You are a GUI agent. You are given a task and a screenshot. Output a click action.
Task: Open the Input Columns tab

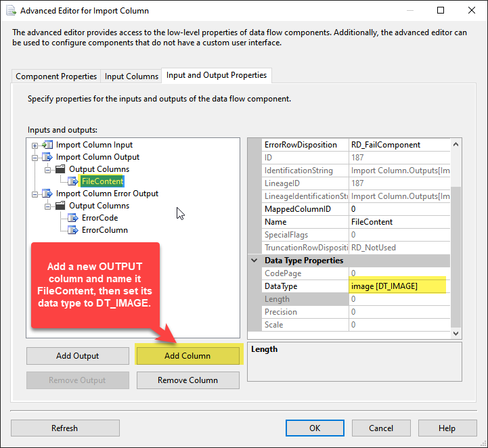[132, 76]
